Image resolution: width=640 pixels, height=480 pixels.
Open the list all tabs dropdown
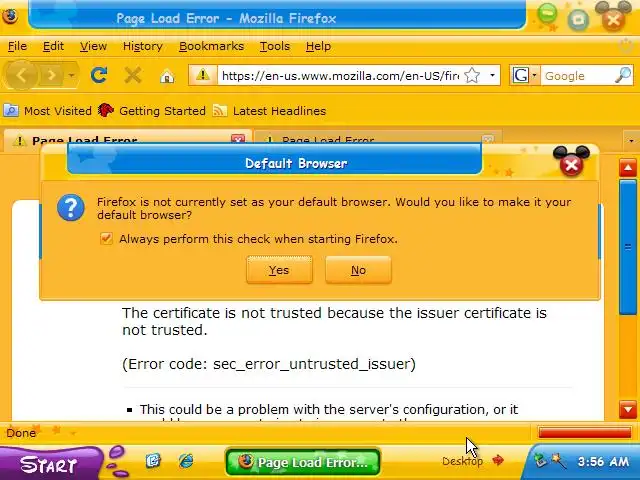[x=631, y=140]
